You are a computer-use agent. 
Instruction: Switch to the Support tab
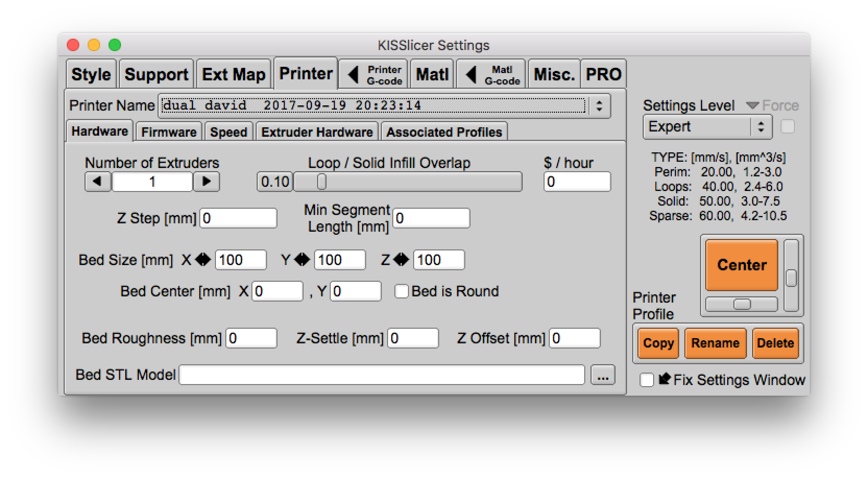pos(156,74)
